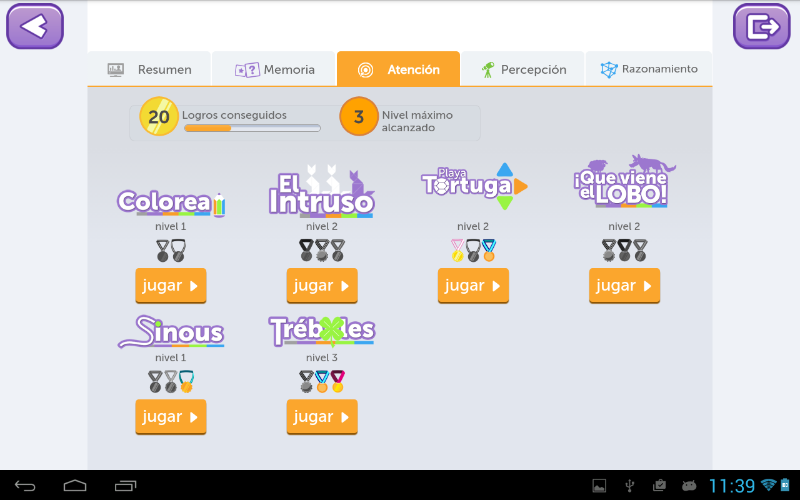Click the 'nivel 3' label under Tréboles
Screen dimensions: 800x500
[x=322, y=357]
